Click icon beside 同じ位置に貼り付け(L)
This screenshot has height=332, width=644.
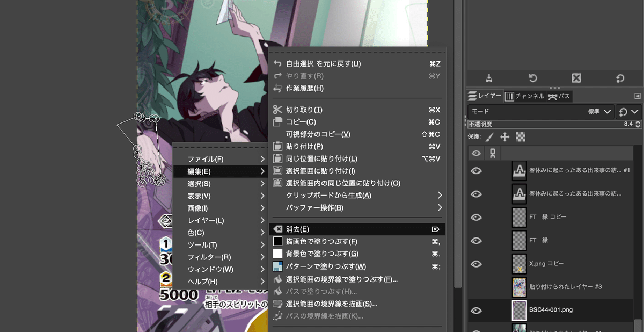pos(277,158)
